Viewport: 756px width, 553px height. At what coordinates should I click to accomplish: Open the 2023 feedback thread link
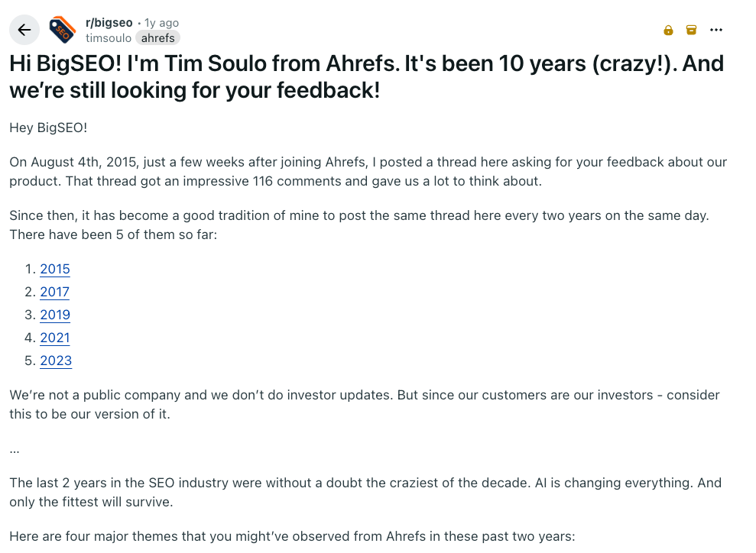click(x=56, y=361)
